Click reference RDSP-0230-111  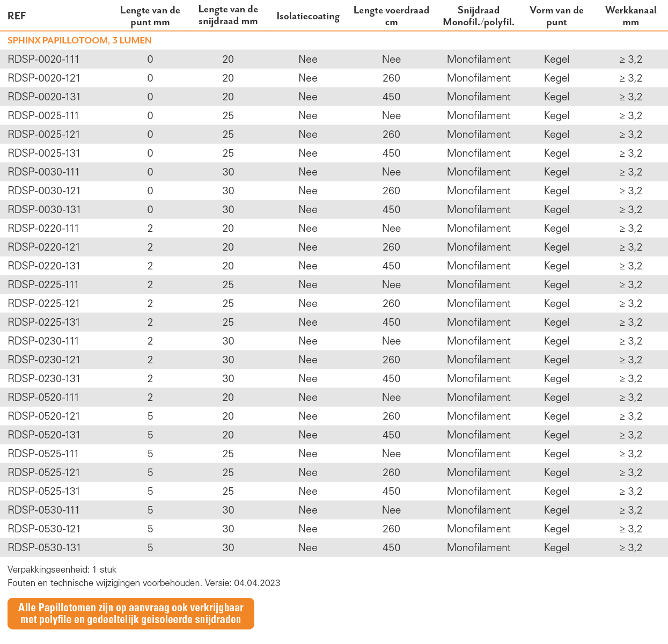pyautogui.click(x=43, y=341)
